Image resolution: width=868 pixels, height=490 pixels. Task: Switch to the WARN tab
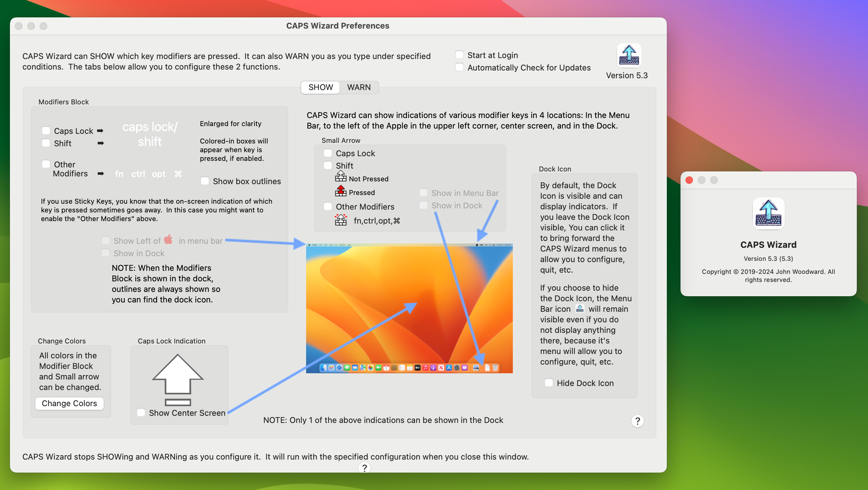(358, 86)
